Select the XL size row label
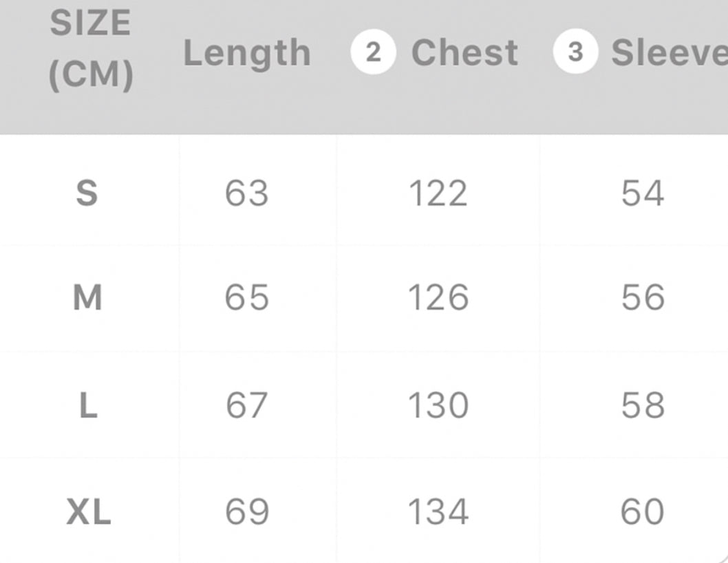This screenshot has height=563, width=728. 89,513
